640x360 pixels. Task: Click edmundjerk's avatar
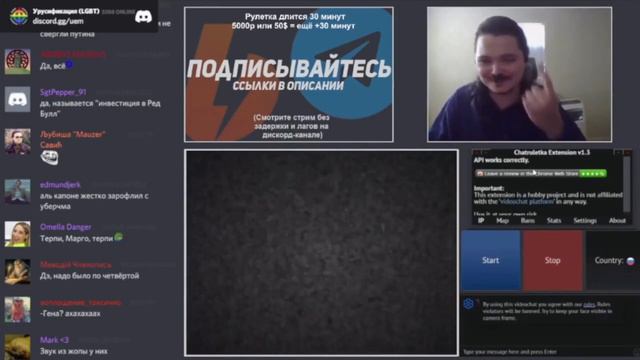pos(18,191)
